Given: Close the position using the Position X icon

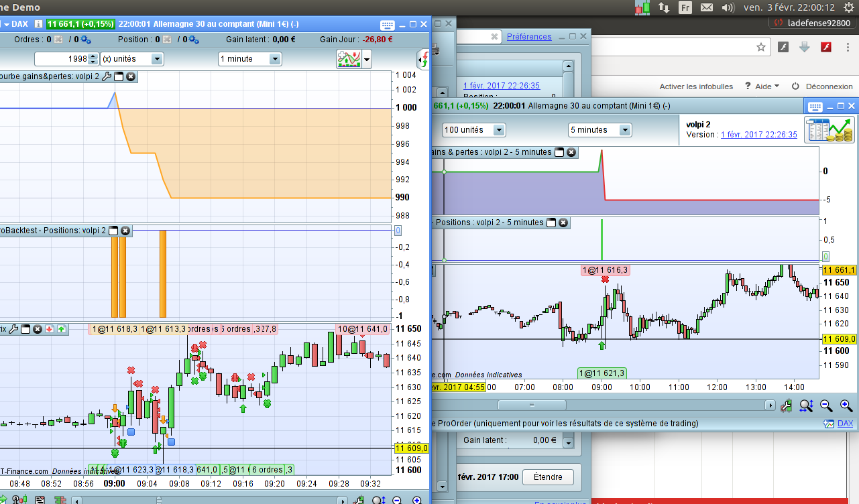Looking at the screenshot, I should pos(166,40).
